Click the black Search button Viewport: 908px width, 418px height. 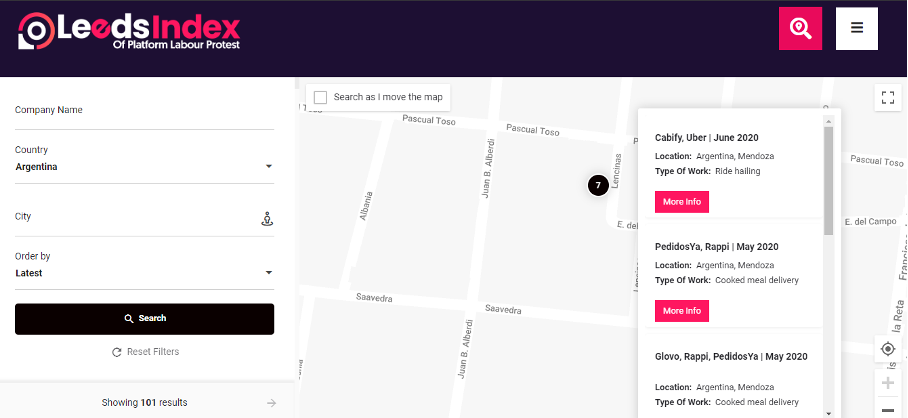[144, 318]
